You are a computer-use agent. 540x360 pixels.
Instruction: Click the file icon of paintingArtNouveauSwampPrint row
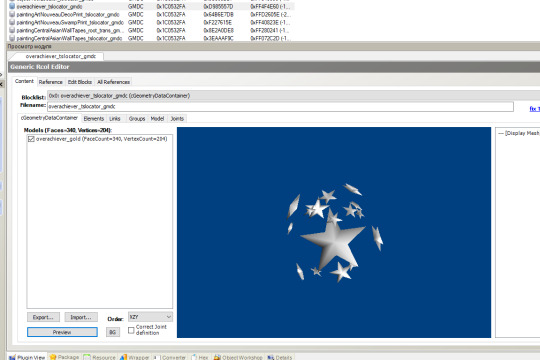coord(12,22)
